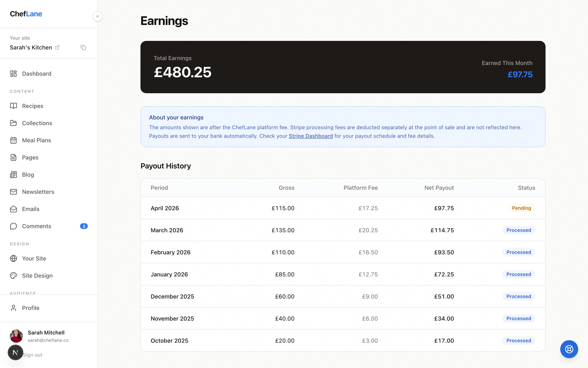Click the Gross column header
This screenshot has height=368, width=588.
286,188
